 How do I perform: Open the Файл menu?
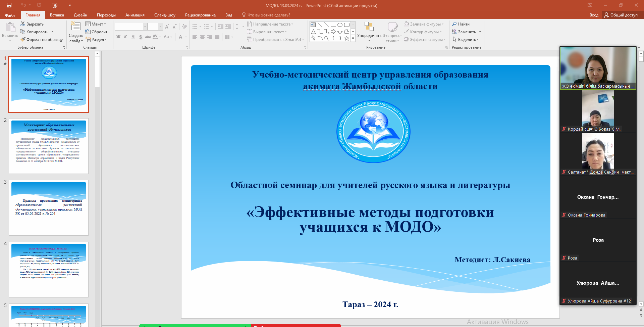(10, 15)
